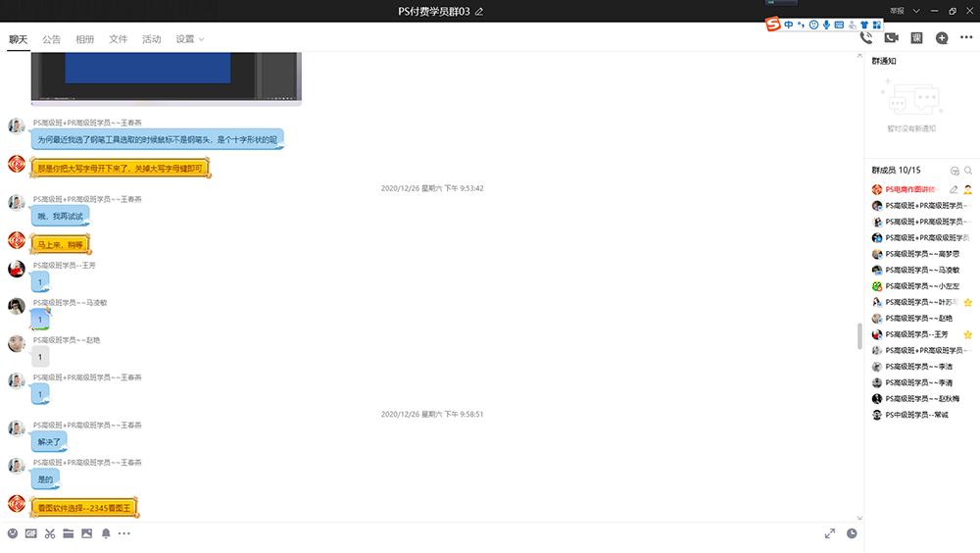Start a group voice call
The height and width of the screenshot is (553, 980).
point(866,38)
